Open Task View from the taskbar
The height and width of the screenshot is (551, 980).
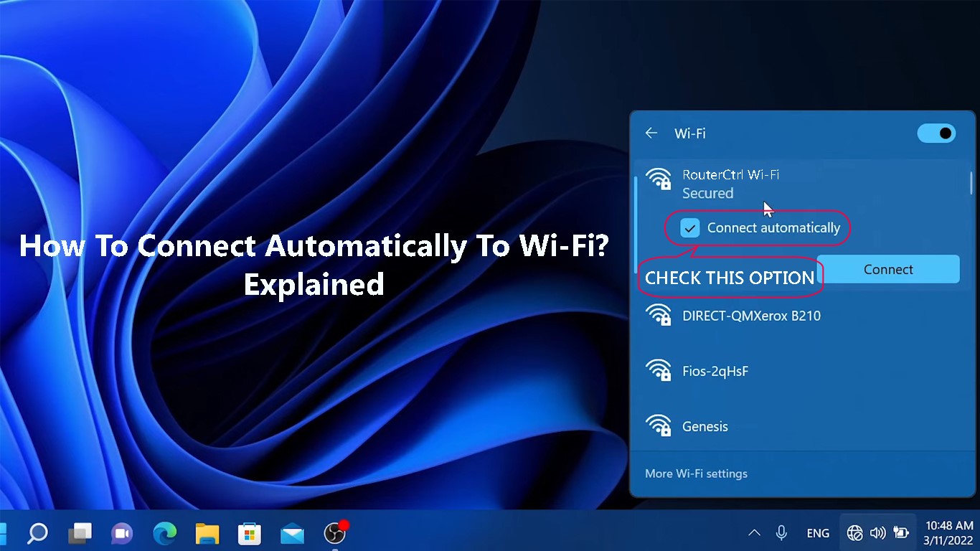click(80, 534)
